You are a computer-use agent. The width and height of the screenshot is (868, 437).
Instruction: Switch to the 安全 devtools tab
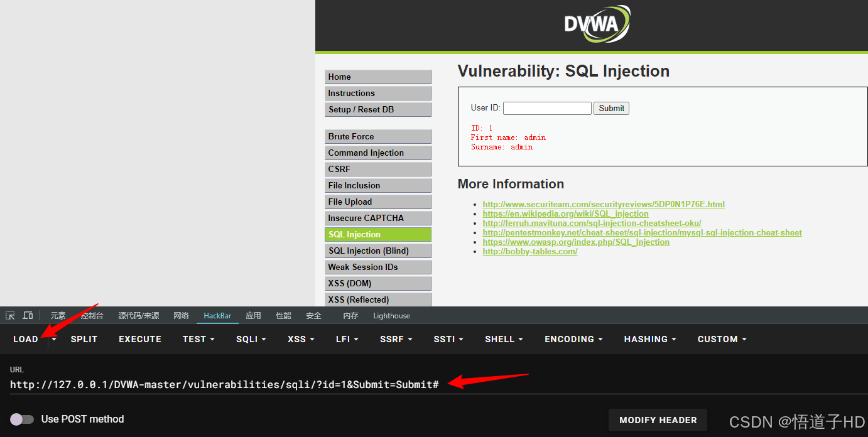tap(313, 316)
